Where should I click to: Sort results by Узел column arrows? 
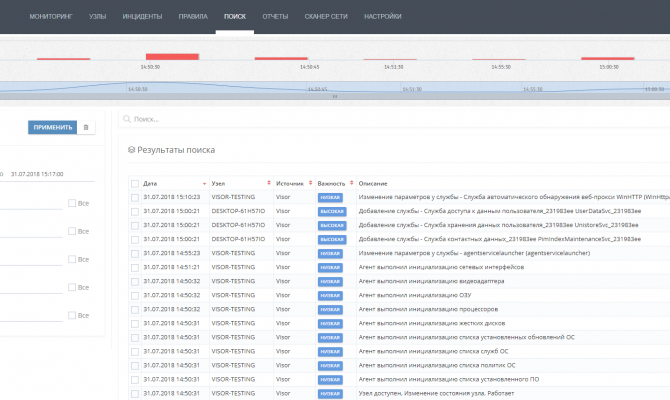point(269,183)
